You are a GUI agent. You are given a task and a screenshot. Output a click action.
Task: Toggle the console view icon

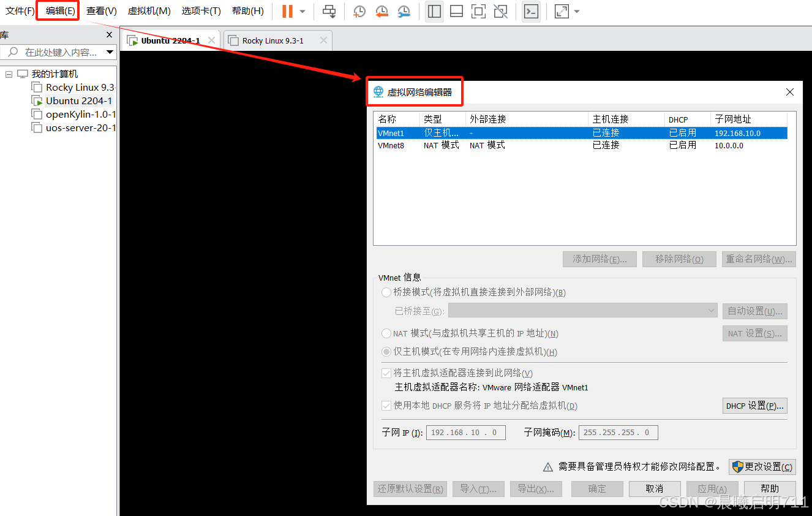[x=531, y=11]
